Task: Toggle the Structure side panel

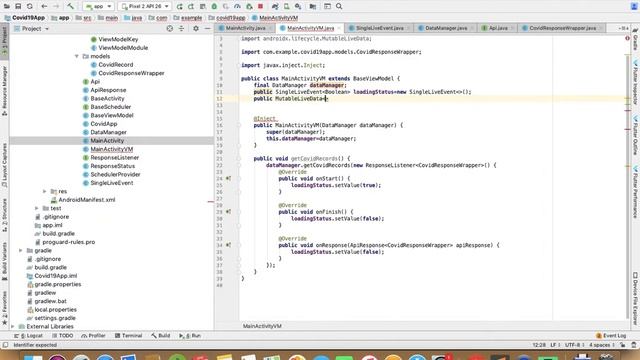Action: coord(4,216)
